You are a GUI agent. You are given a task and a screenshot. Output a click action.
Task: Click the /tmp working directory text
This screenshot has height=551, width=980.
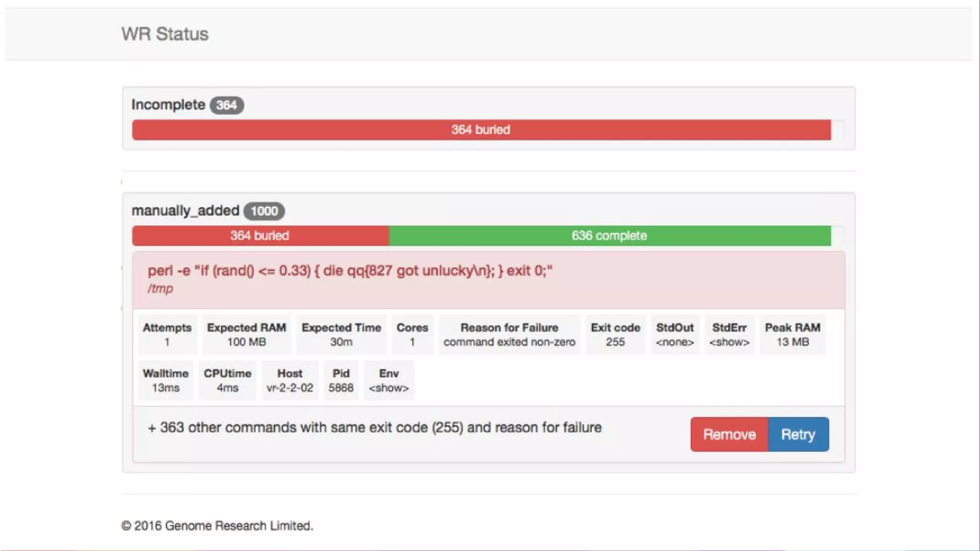click(160, 289)
